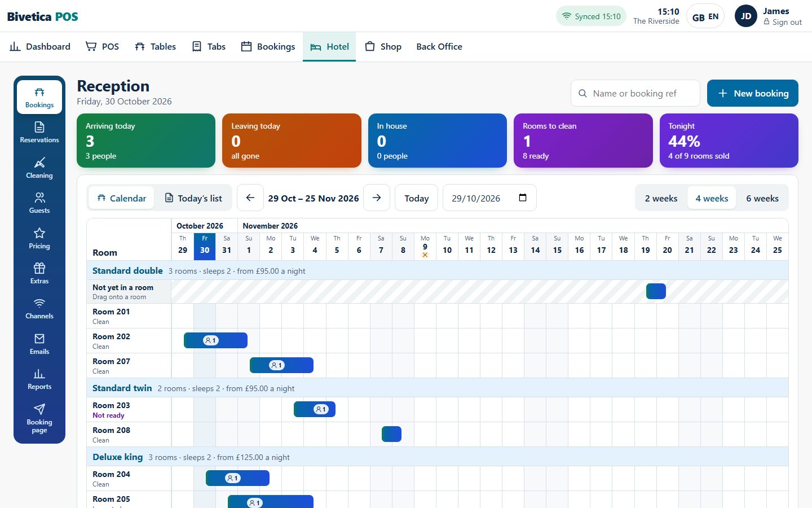Click the Tonight 44% occupancy card
This screenshot has width=812, height=508.
click(729, 141)
